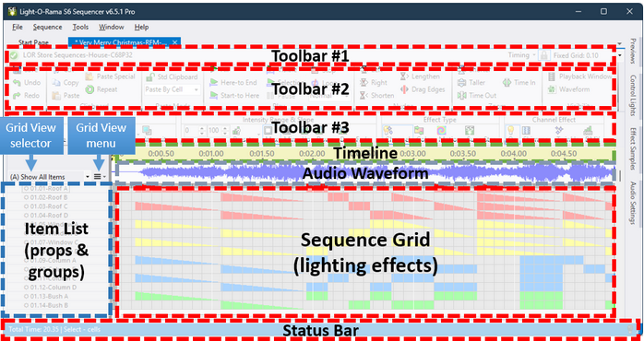Open the Timing dropdown
644x341 pixels.
521,55
